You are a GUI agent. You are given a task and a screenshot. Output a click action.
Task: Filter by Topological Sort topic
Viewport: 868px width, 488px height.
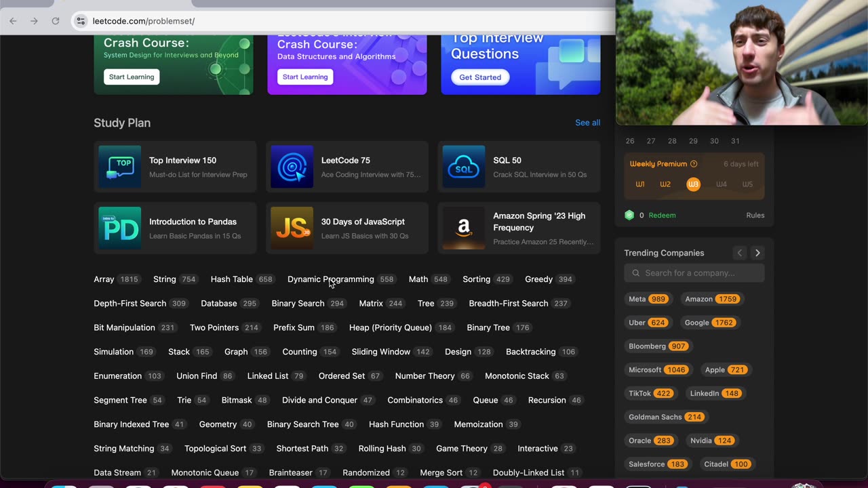pyautogui.click(x=224, y=449)
